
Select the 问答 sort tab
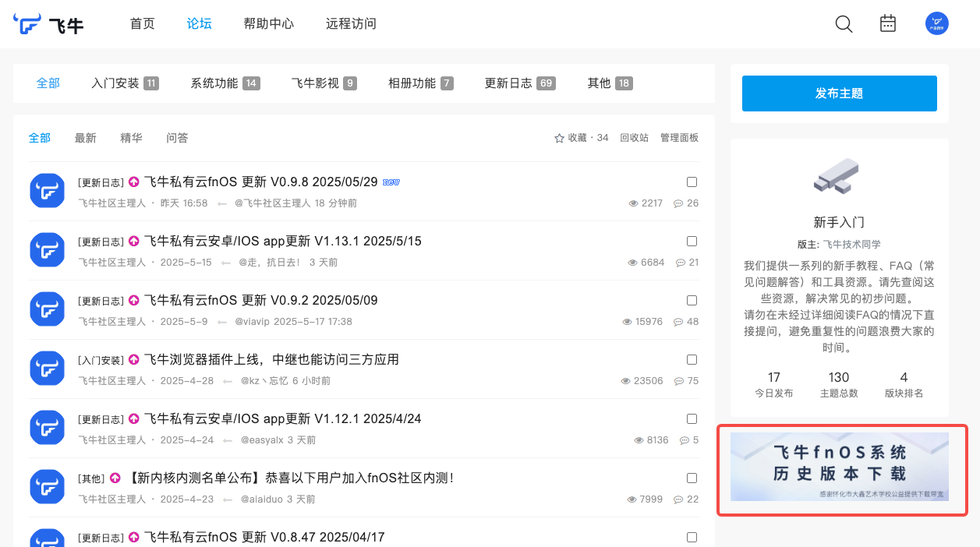click(177, 138)
